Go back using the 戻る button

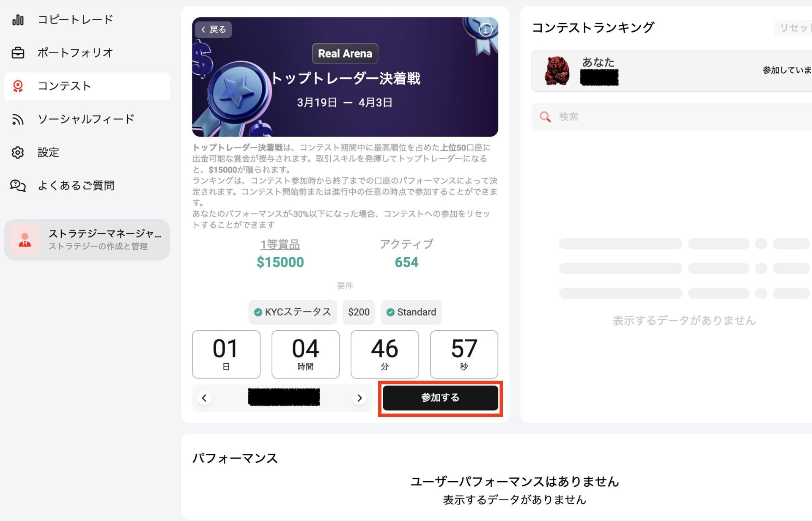[x=213, y=30]
